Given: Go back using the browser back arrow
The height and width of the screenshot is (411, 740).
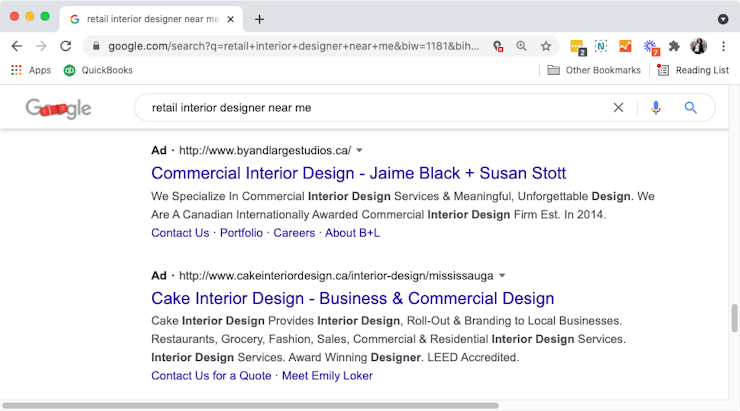Looking at the screenshot, I should pos(17,46).
